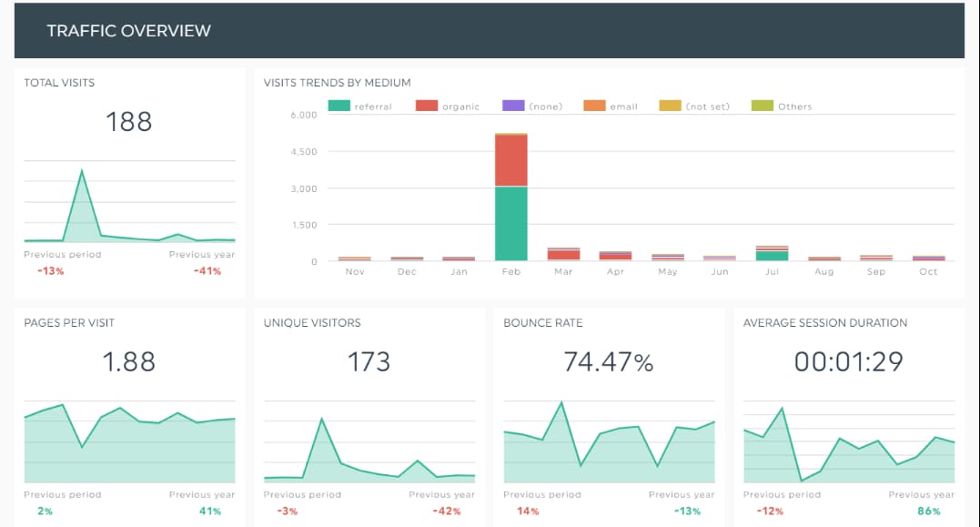The width and height of the screenshot is (980, 527).
Task: Click the peak of Total Visits sparkline
Action: pyautogui.click(x=82, y=171)
